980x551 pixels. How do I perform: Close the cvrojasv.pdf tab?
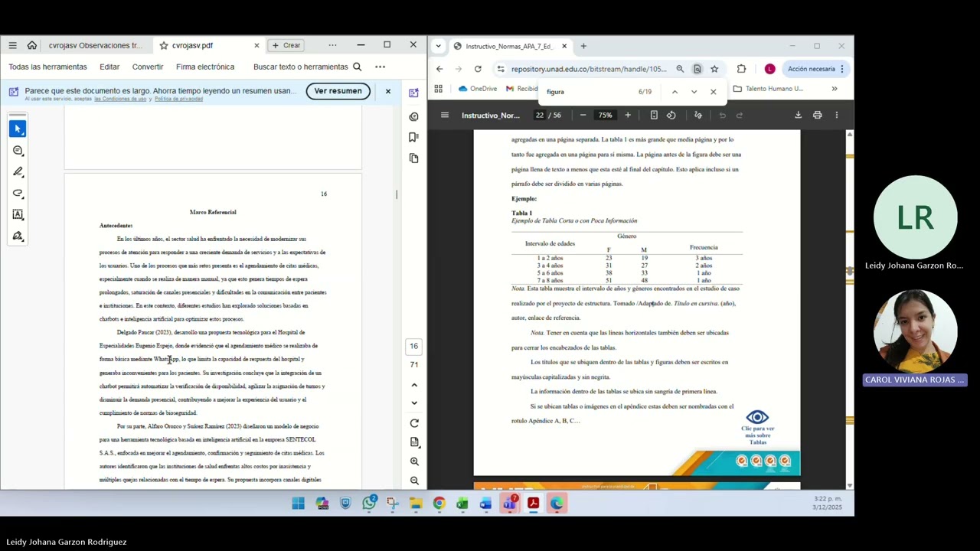tap(256, 45)
